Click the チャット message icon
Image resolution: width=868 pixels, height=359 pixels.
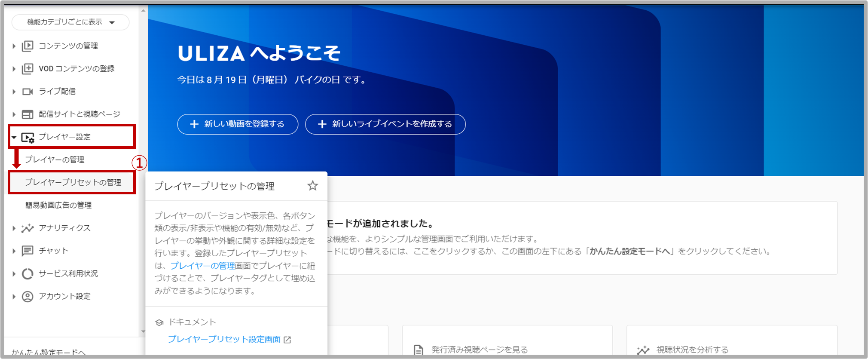coord(28,251)
